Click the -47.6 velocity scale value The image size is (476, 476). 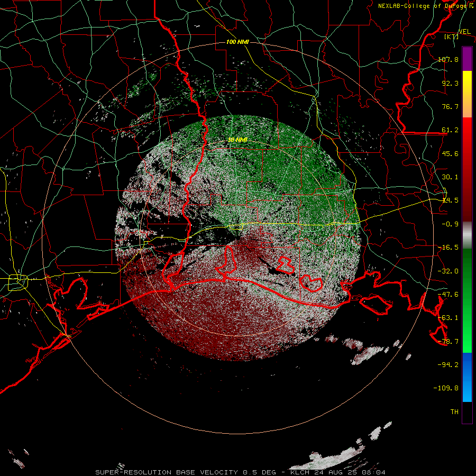point(448,295)
